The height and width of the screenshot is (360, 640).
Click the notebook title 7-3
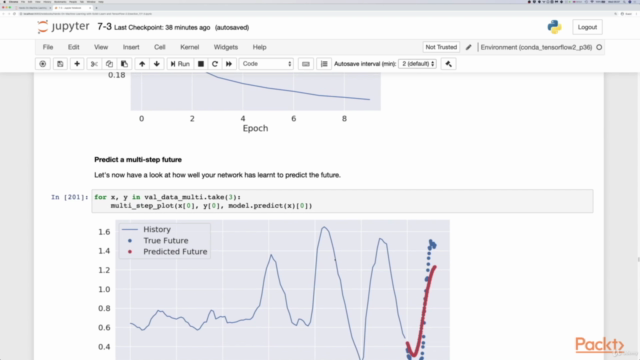[x=104, y=27]
